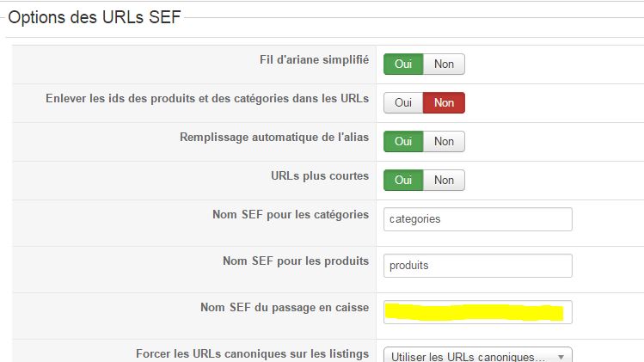Click the Nom SEF pour les catégories label

click(291, 215)
